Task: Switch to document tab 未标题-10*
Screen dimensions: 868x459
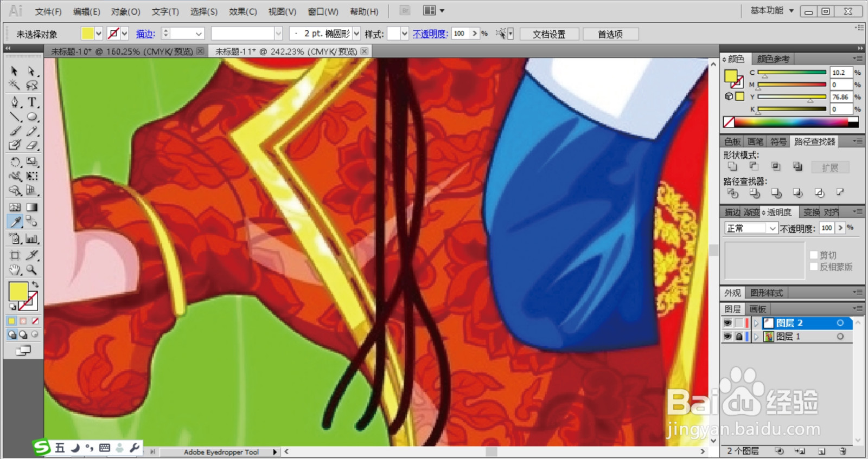Action: [122, 51]
